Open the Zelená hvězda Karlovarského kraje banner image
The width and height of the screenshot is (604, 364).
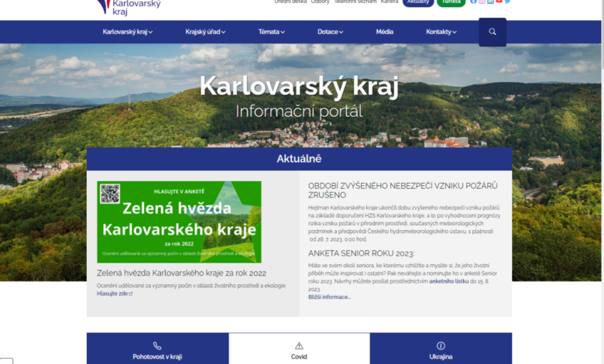179,221
